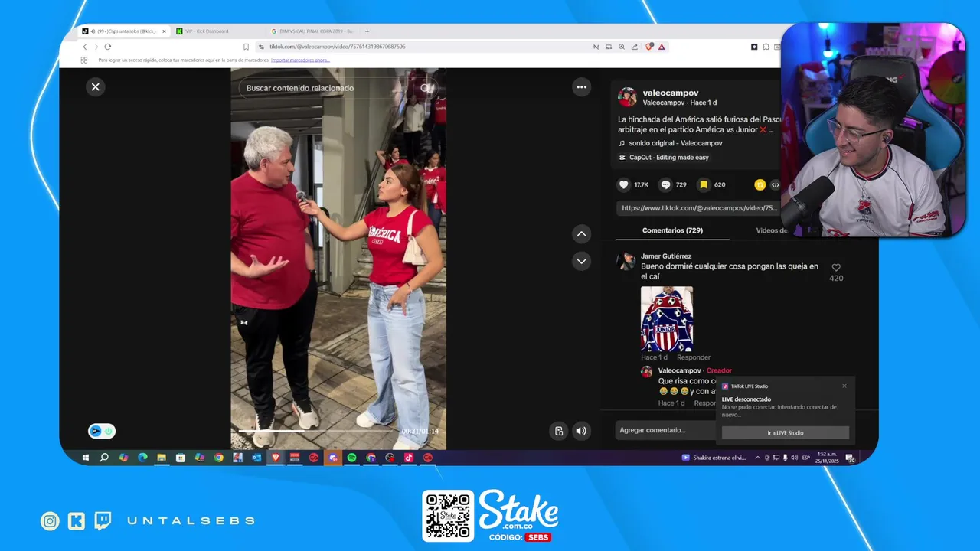Go back with the browser back arrow
This screenshot has width=980, height=551.
click(85, 47)
